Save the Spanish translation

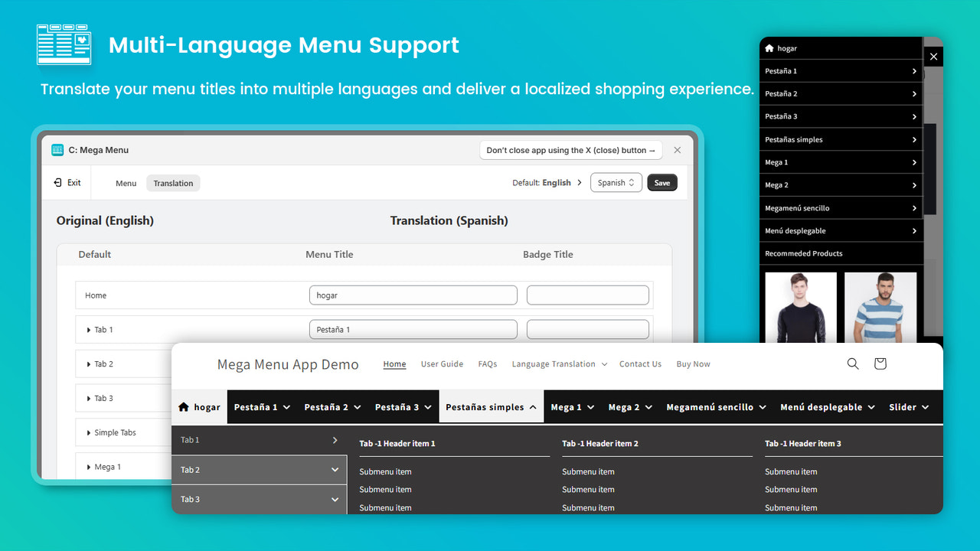click(662, 183)
